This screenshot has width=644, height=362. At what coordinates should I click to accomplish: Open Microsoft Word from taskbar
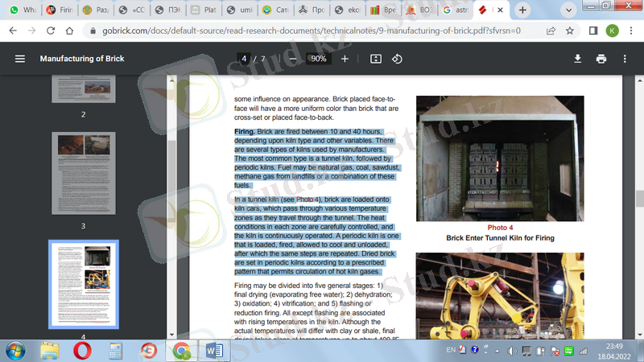tap(215, 351)
